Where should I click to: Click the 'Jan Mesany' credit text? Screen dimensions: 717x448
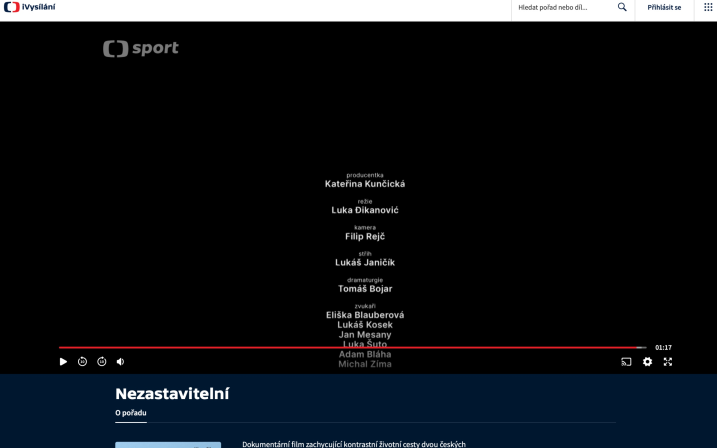click(x=365, y=335)
